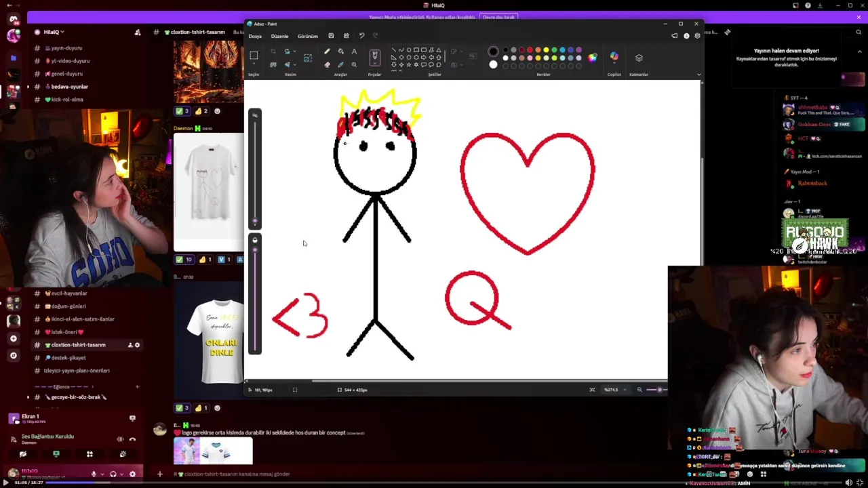The width and height of the screenshot is (868, 488).
Task: Click the Devre dışı bırak button in banner
Action: 497,17
